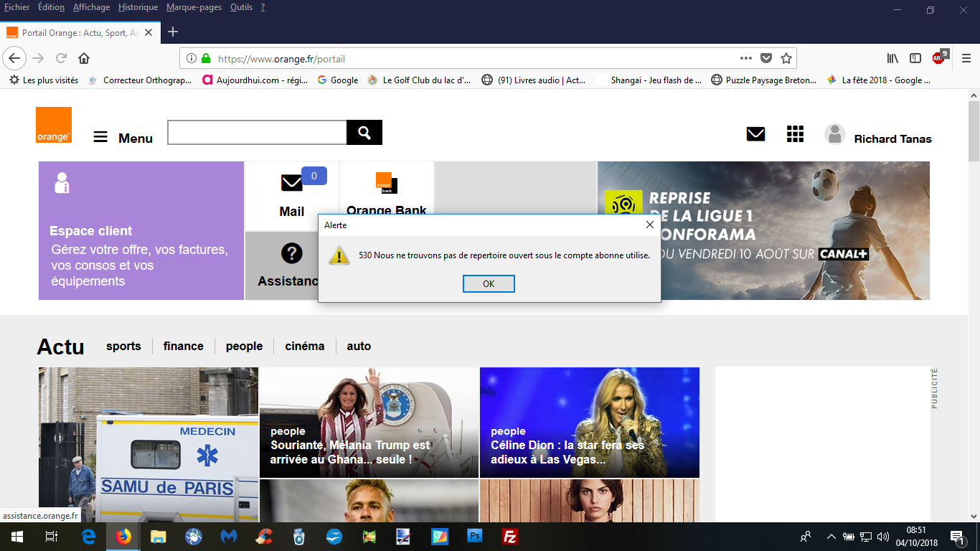
Task: Click the user avatar next to Richard Tanas
Action: (x=834, y=134)
